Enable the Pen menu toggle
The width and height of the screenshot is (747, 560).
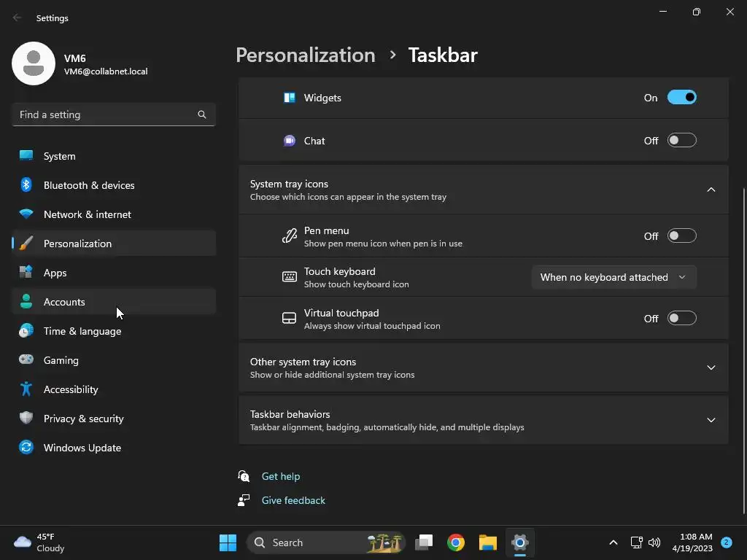tap(682, 236)
